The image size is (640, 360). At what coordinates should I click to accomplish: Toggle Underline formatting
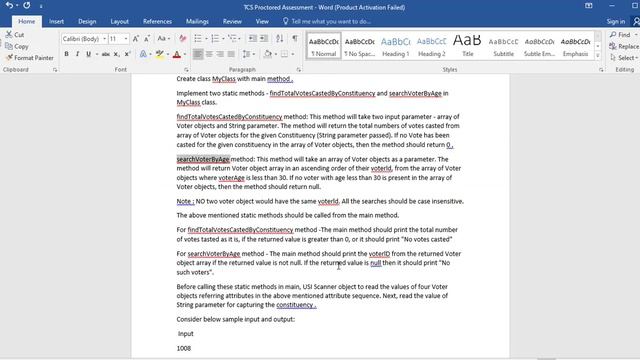pyautogui.click(x=88, y=54)
